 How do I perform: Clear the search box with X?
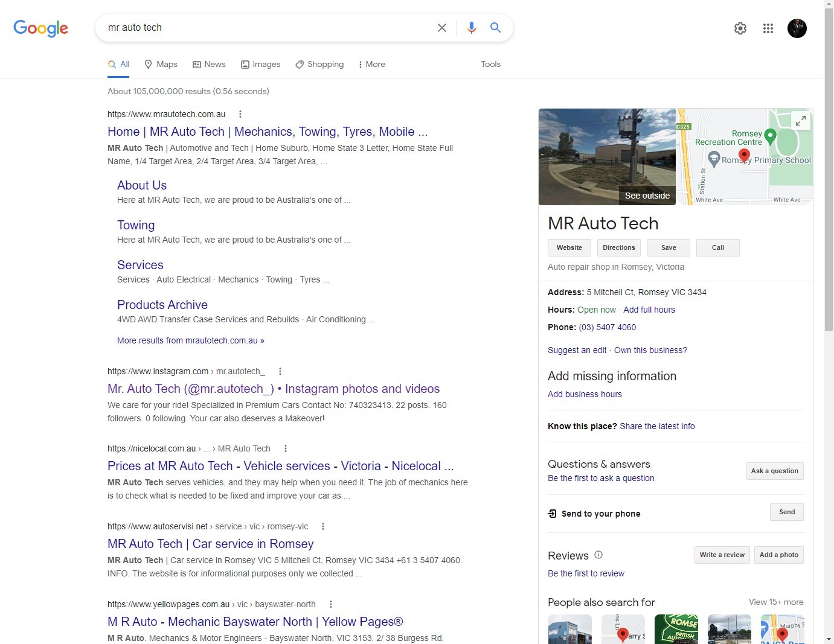click(442, 28)
